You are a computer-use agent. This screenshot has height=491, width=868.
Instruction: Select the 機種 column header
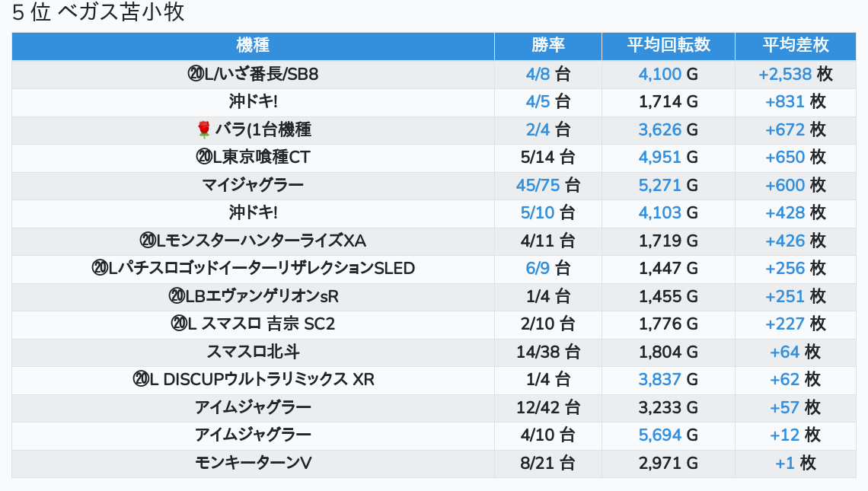(x=253, y=46)
